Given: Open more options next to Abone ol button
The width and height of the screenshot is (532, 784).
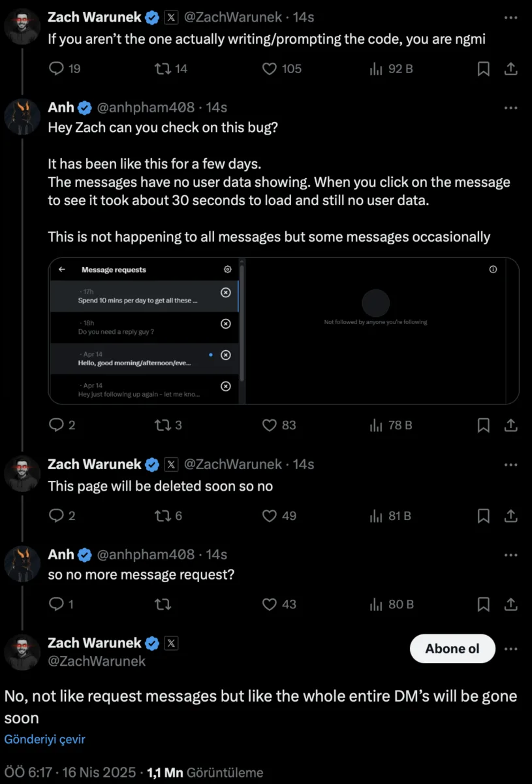Looking at the screenshot, I should (x=511, y=649).
